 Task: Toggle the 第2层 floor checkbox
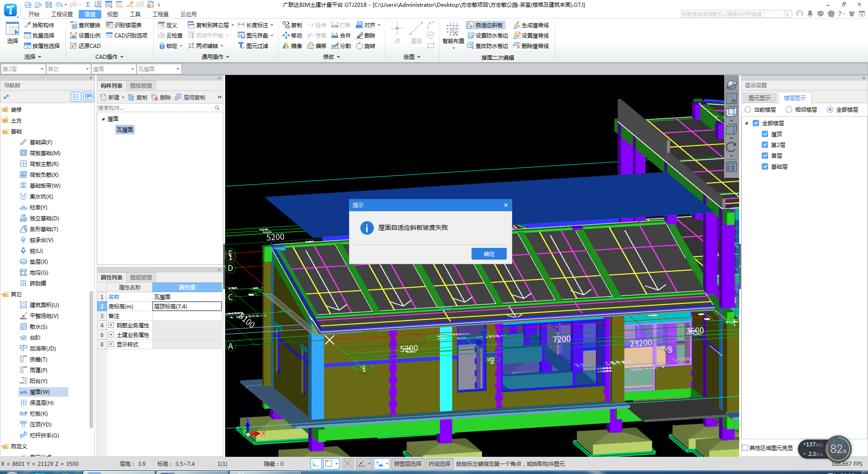765,145
